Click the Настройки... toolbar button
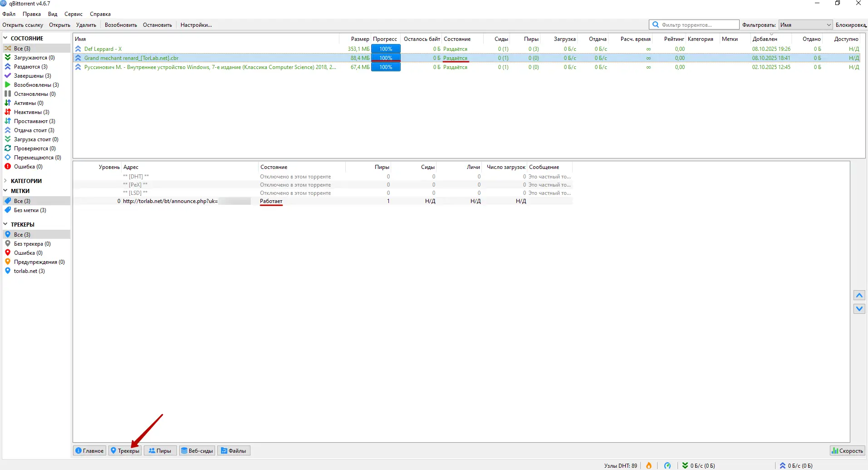The image size is (868, 470). [x=196, y=25]
